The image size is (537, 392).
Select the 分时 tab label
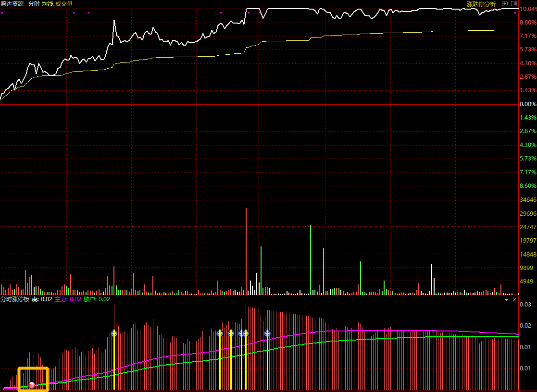tap(34, 4)
